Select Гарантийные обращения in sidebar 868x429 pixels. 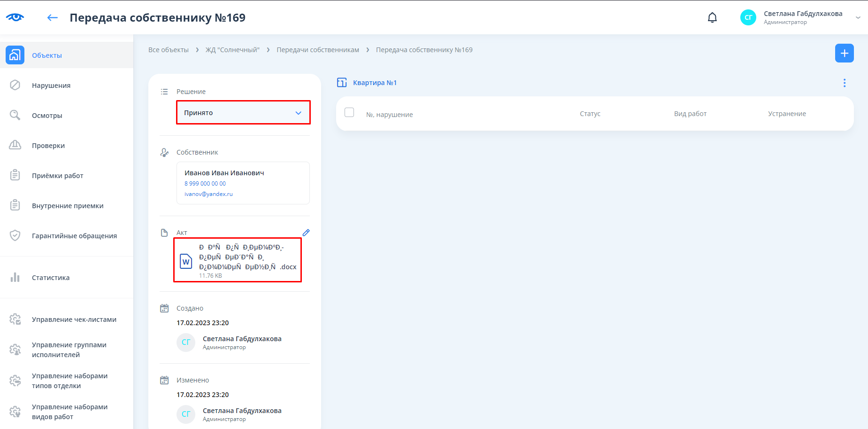point(74,236)
